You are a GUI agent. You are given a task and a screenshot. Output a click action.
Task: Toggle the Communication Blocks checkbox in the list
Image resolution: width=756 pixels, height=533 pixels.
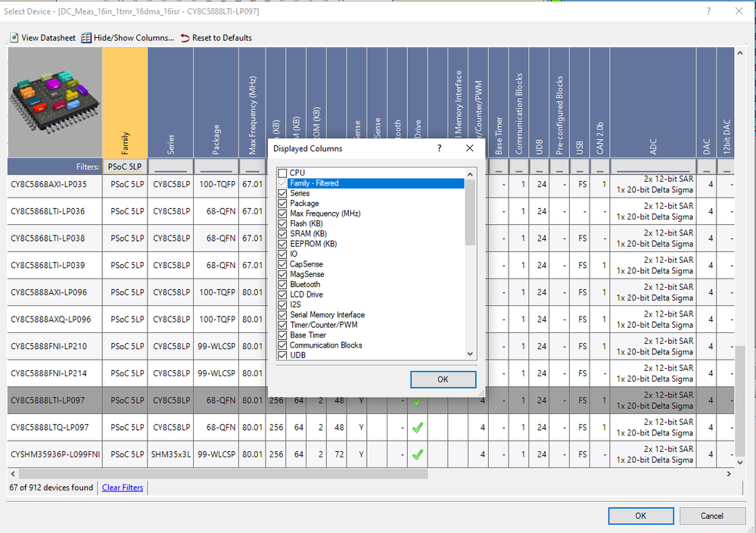(x=282, y=345)
